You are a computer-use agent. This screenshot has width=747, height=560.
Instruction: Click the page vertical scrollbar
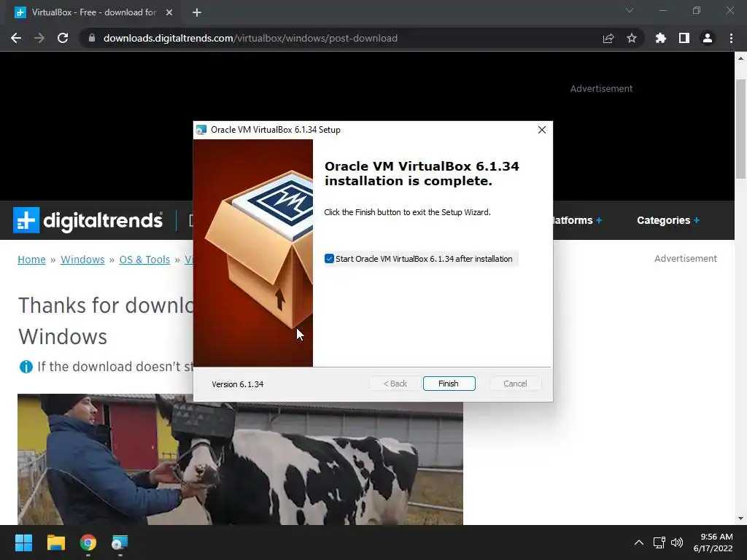tap(740, 129)
